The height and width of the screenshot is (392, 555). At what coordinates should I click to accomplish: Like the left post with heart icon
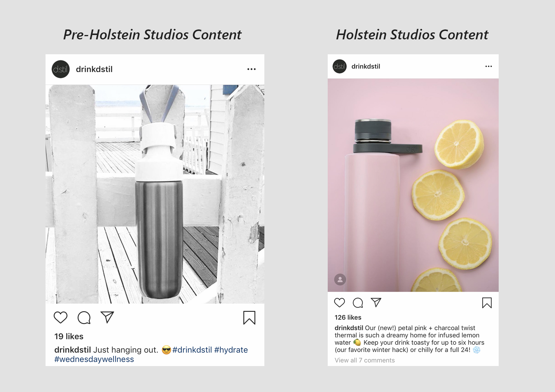(x=60, y=317)
